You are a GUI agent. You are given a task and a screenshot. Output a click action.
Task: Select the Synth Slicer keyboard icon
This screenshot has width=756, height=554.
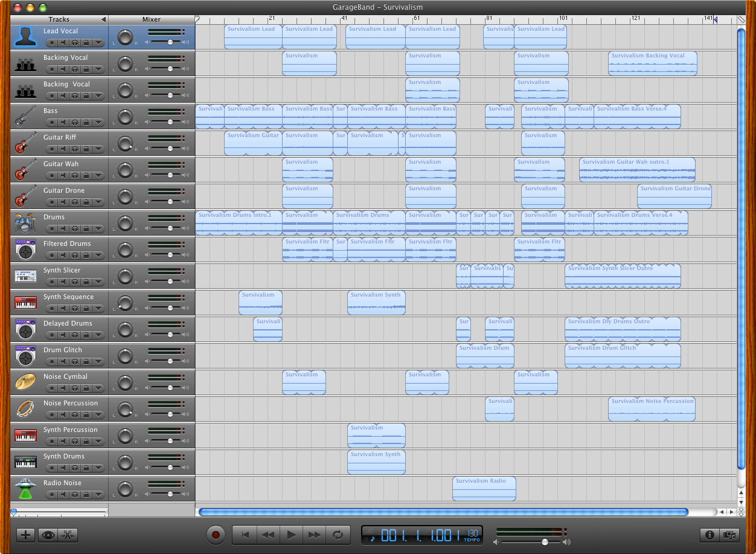(25, 276)
